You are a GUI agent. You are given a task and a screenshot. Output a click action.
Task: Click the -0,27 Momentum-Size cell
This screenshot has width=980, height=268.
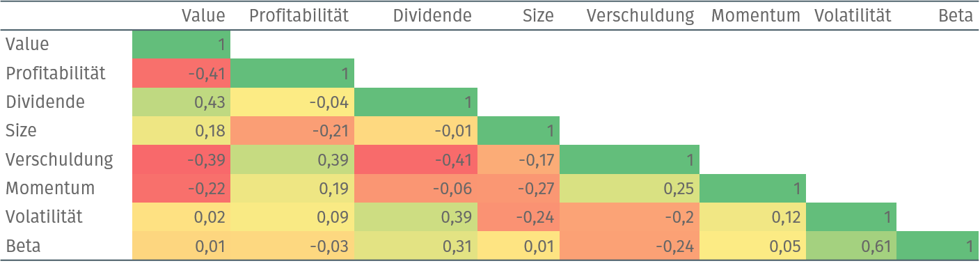(519, 188)
